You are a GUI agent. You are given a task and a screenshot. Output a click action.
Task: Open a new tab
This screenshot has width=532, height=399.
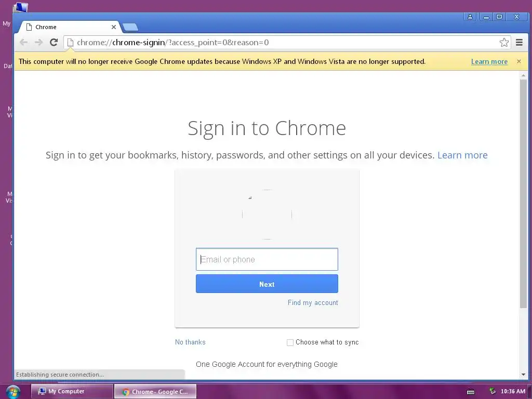(130, 27)
